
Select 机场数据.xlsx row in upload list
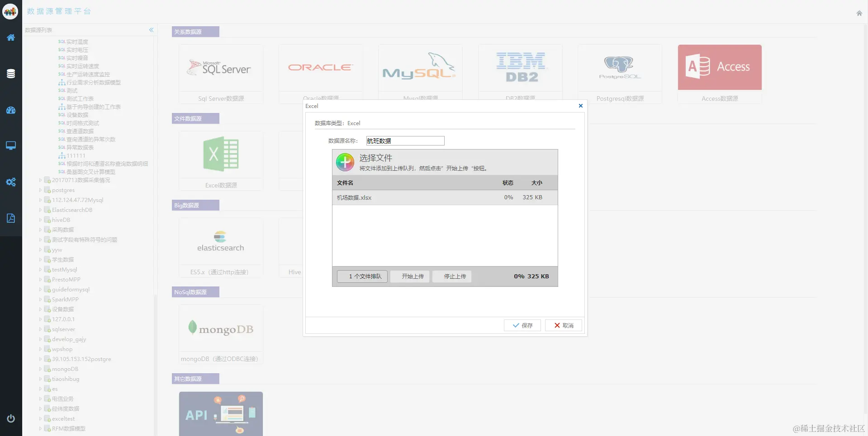[x=445, y=197]
